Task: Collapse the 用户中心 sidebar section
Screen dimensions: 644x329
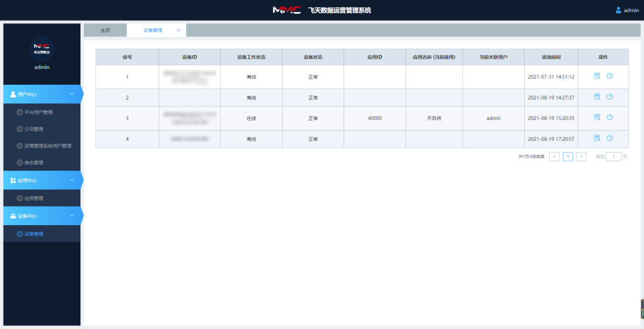Action: (72, 94)
